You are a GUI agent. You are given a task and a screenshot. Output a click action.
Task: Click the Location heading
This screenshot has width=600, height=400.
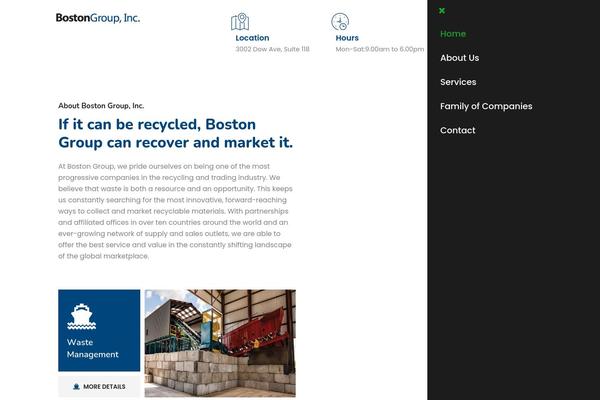(x=252, y=38)
